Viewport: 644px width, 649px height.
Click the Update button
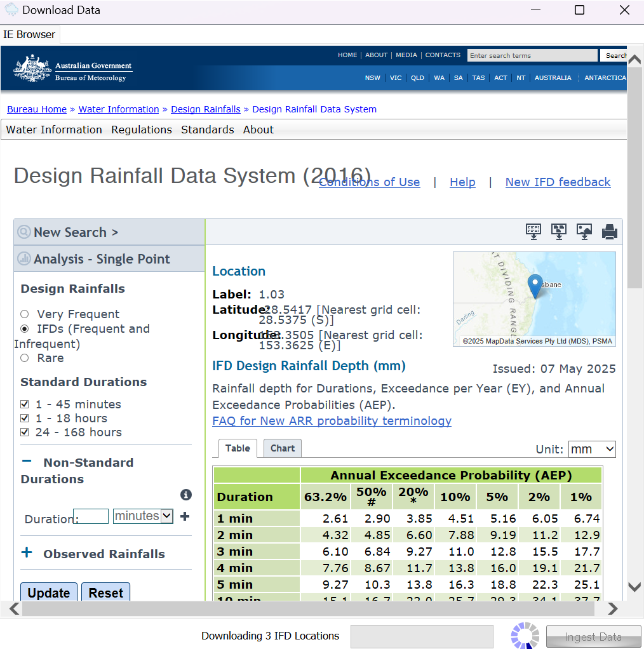coord(48,592)
